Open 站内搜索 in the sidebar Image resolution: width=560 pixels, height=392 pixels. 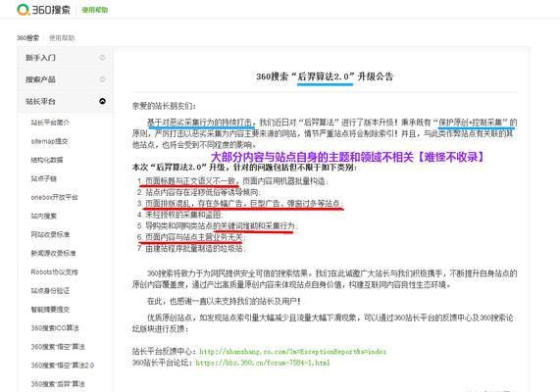coord(43,216)
